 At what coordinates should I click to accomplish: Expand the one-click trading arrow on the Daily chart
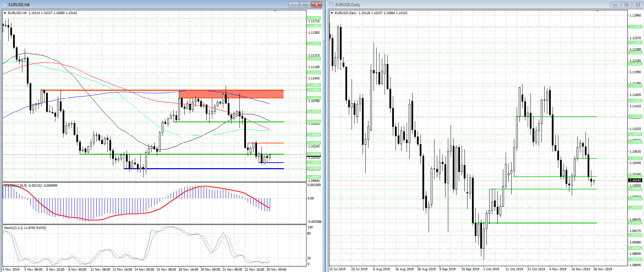coord(332,13)
